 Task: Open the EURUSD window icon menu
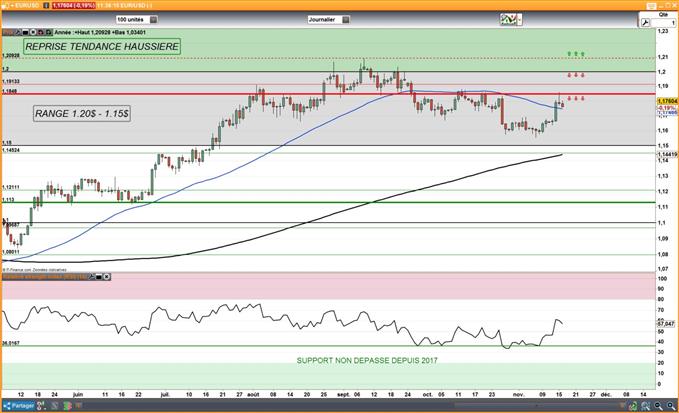coord(4,6)
